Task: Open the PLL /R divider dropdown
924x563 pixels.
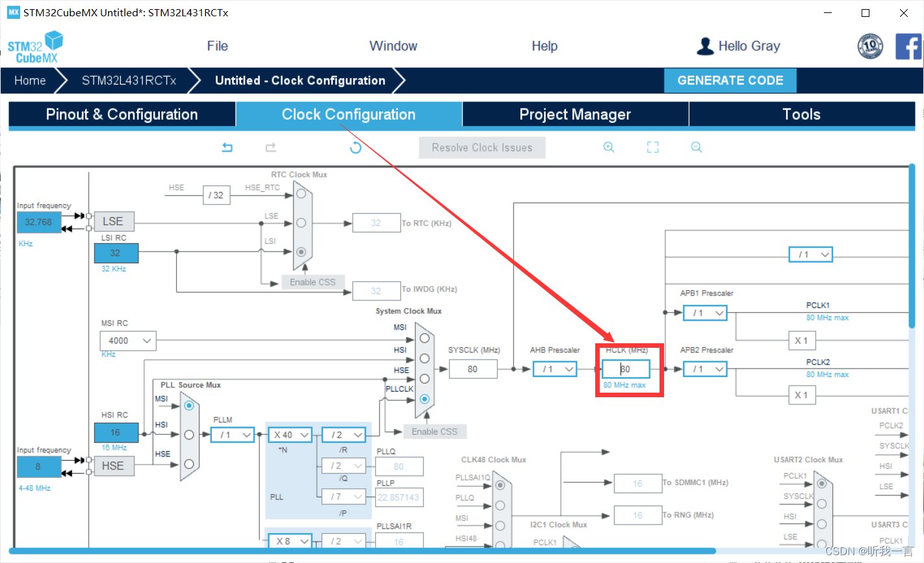Action: [x=344, y=435]
